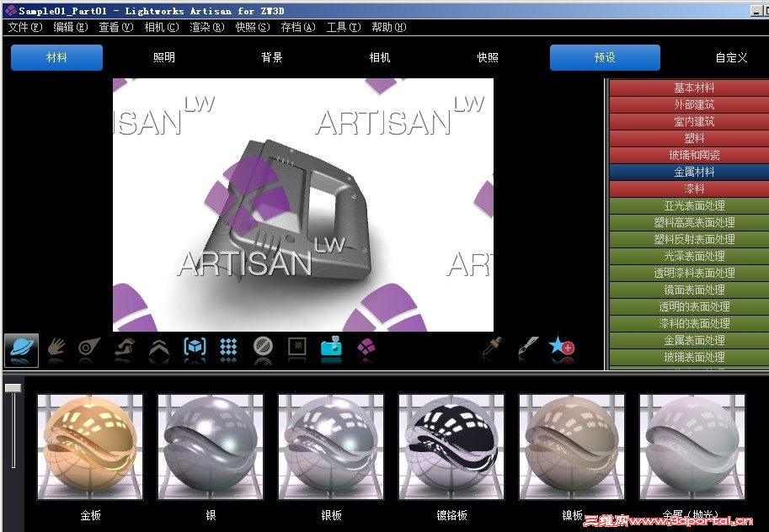Choose the 玻璃和陶瓷 category
The image size is (769, 532).
click(x=689, y=155)
